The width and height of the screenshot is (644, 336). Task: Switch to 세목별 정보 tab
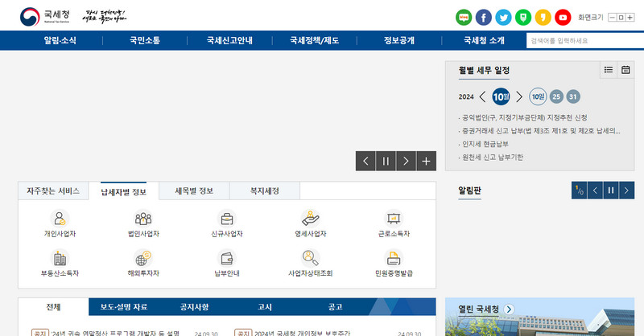pyautogui.click(x=194, y=191)
